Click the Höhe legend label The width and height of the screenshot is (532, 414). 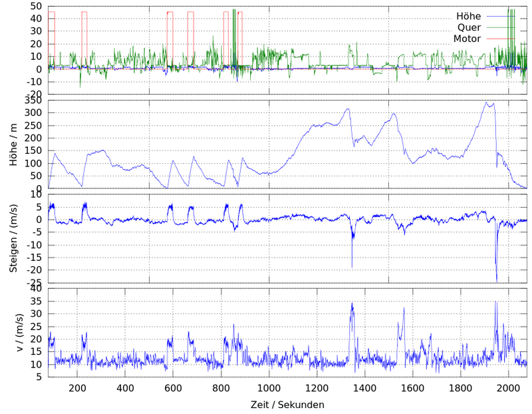468,16
